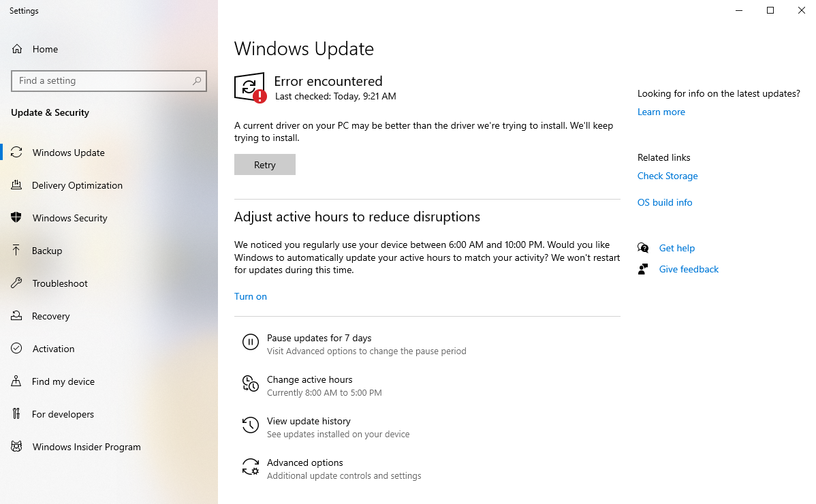Click the 'Error encountered' status text

tap(328, 81)
